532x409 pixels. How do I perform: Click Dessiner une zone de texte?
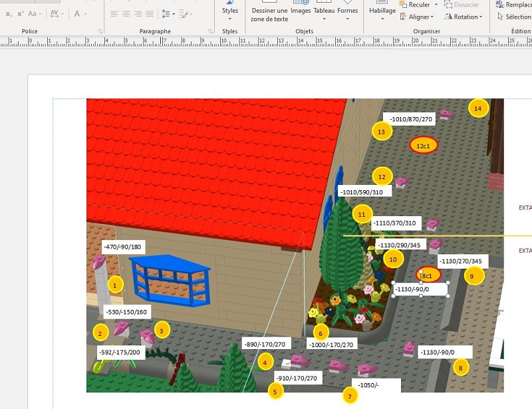tap(269, 11)
